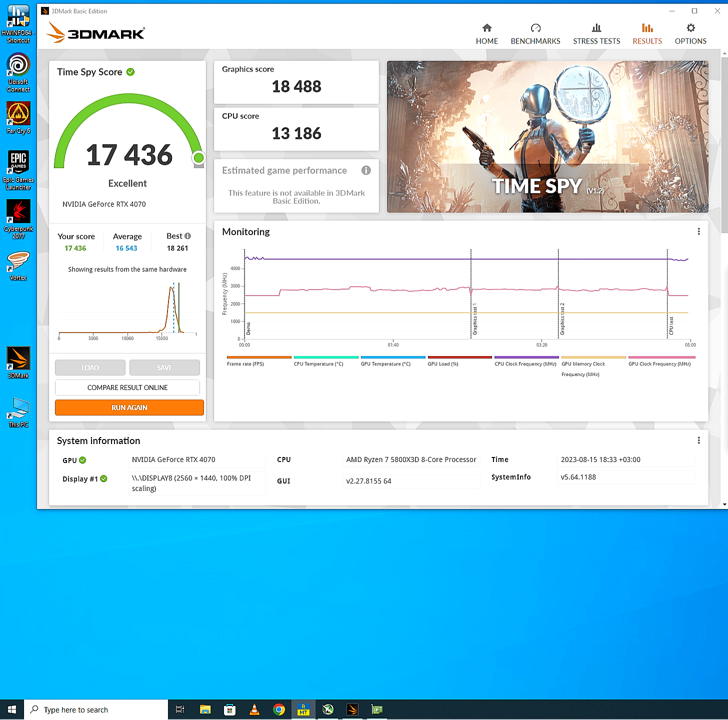
Task: Open the RMT app in the taskbar
Action: [x=303, y=709]
